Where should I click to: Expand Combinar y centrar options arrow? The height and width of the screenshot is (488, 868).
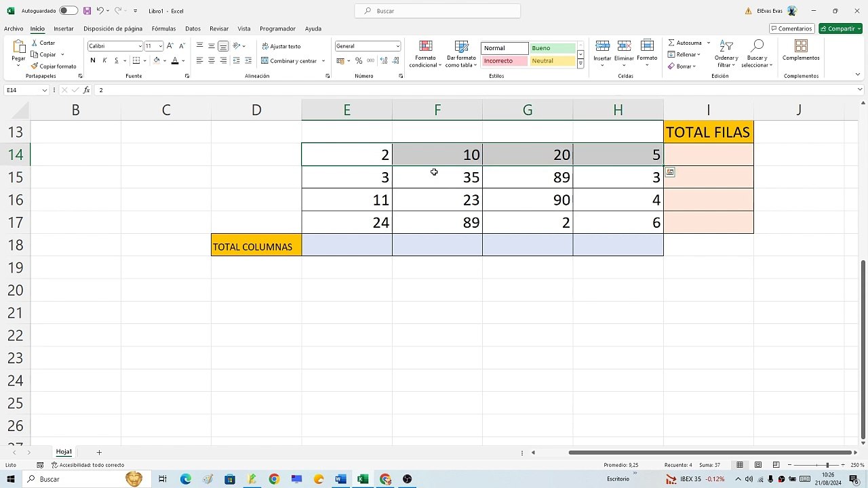[x=323, y=61]
